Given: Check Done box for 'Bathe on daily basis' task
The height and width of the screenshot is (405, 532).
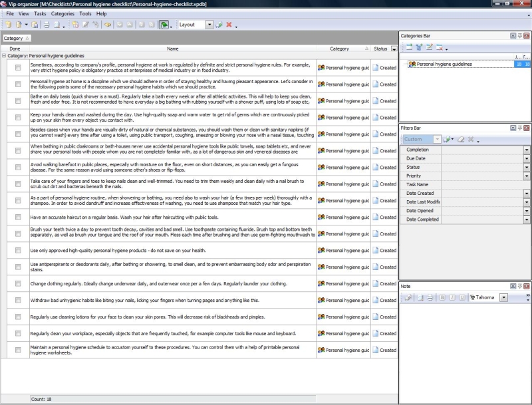Looking at the screenshot, I should pyautogui.click(x=18, y=101).
